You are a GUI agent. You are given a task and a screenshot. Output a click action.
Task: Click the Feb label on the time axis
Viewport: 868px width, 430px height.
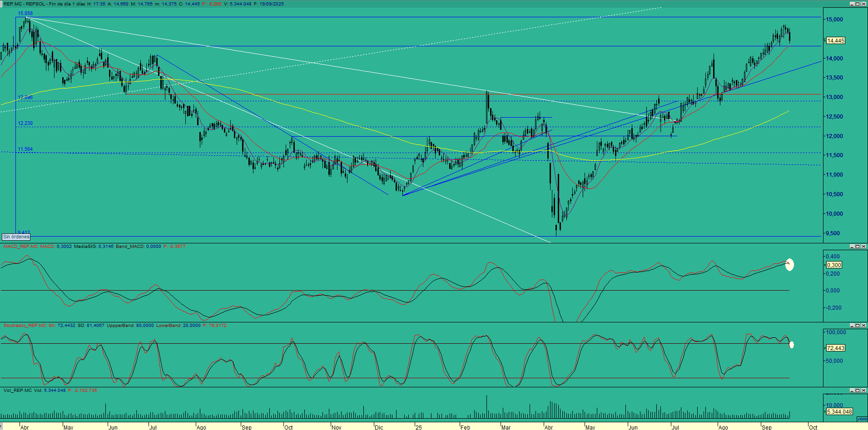tap(465, 427)
